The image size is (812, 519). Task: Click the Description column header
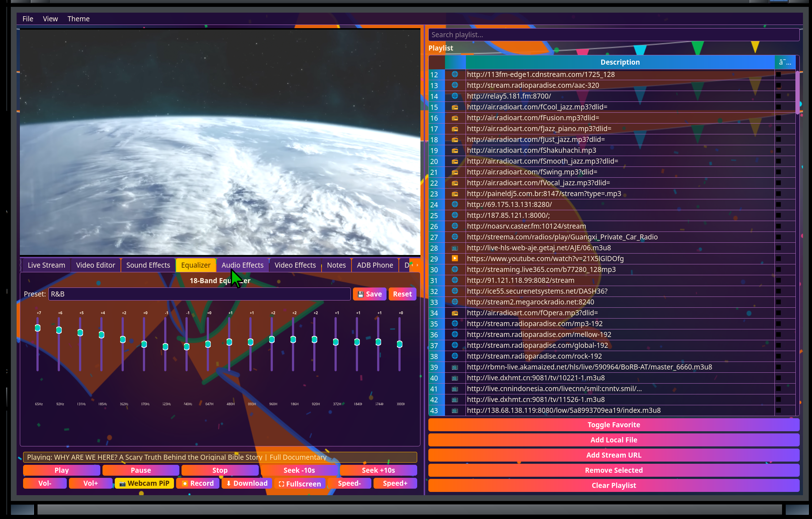pyautogui.click(x=620, y=62)
